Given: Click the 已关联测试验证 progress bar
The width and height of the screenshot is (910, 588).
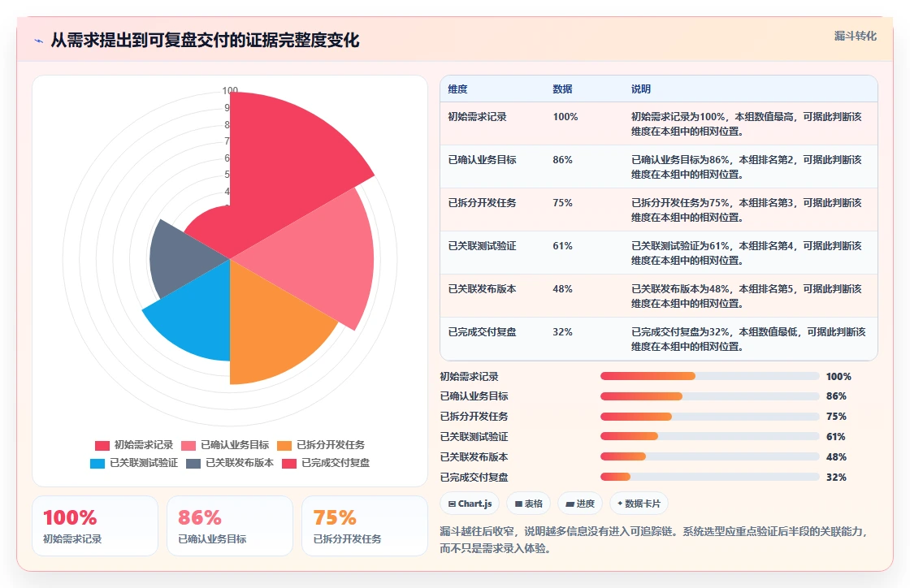Looking at the screenshot, I should click(710, 437).
